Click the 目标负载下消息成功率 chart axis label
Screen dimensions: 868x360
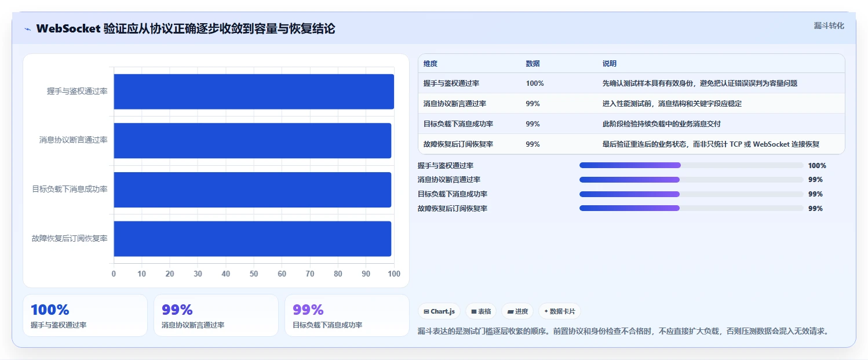pos(70,189)
